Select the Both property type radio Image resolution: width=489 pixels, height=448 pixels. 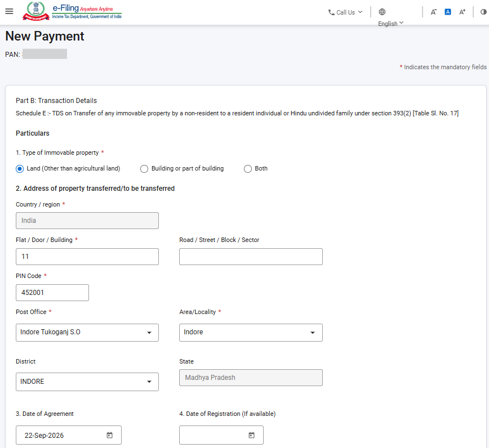(x=248, y=169)
